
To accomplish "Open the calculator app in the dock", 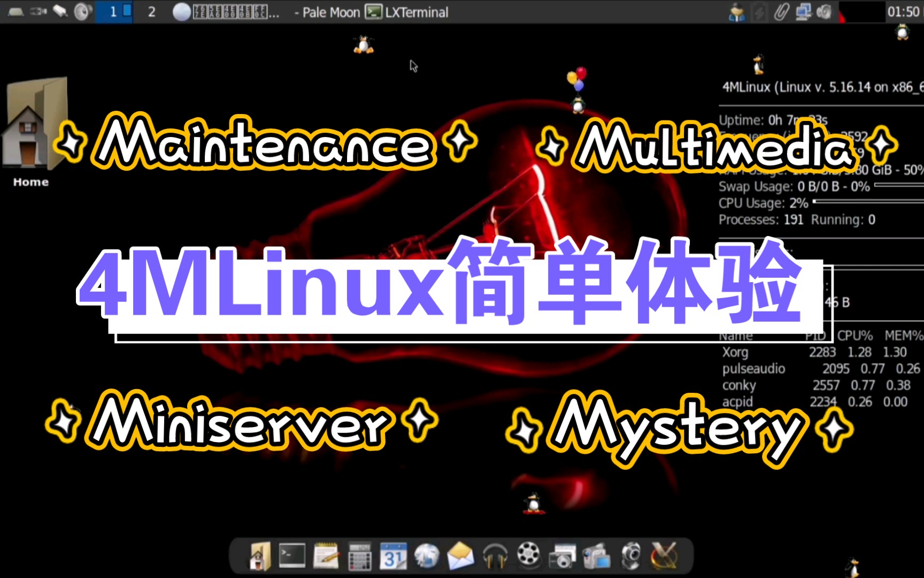I will click(360, 557).
